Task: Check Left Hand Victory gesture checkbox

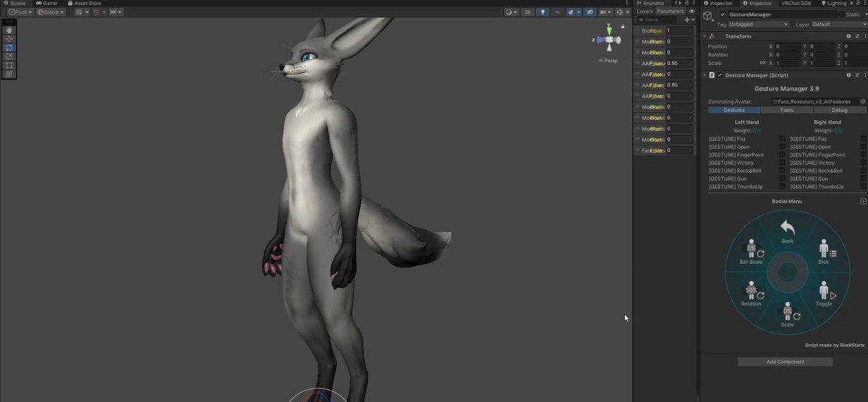Action: tap(782, 163)
